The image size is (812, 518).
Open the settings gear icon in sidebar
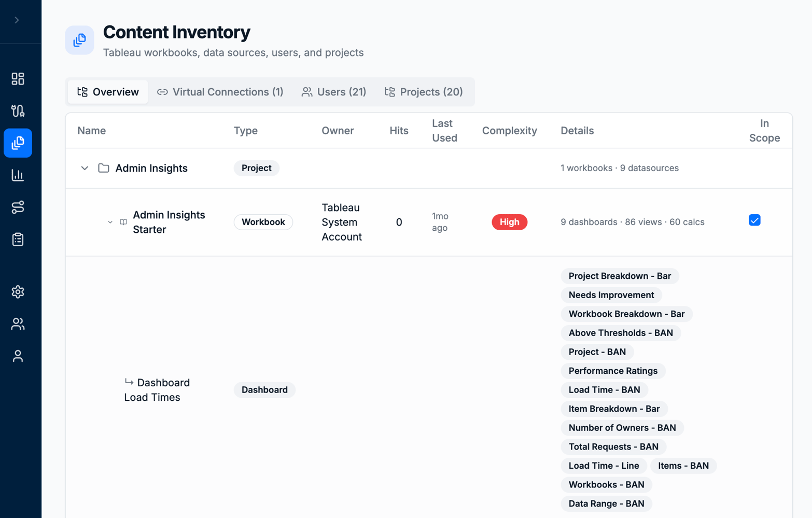pos(18,292)
